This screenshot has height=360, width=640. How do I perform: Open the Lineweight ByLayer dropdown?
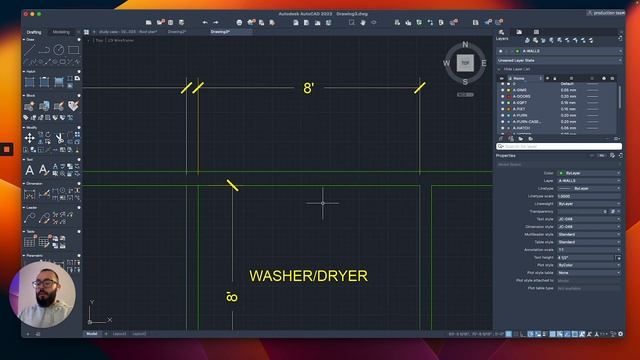(x=589, y=204)
